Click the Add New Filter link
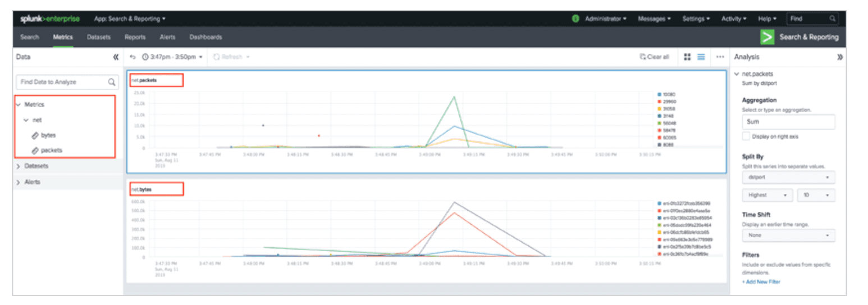The image size is (868, 305). (x=761, y=281)
